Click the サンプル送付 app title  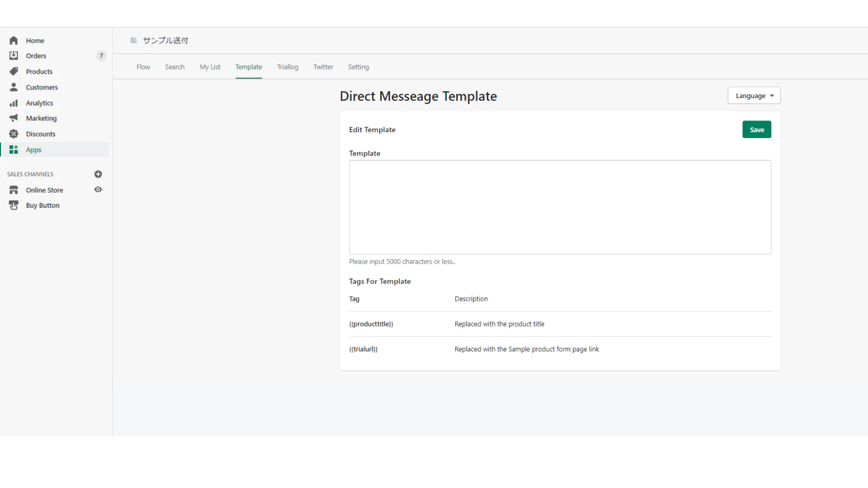(165, 41)
